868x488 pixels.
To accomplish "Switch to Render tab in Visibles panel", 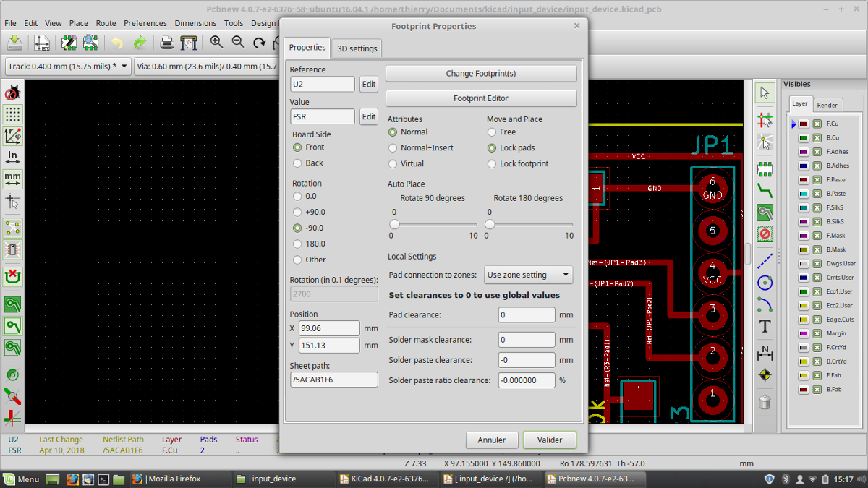I will [827, 105].
